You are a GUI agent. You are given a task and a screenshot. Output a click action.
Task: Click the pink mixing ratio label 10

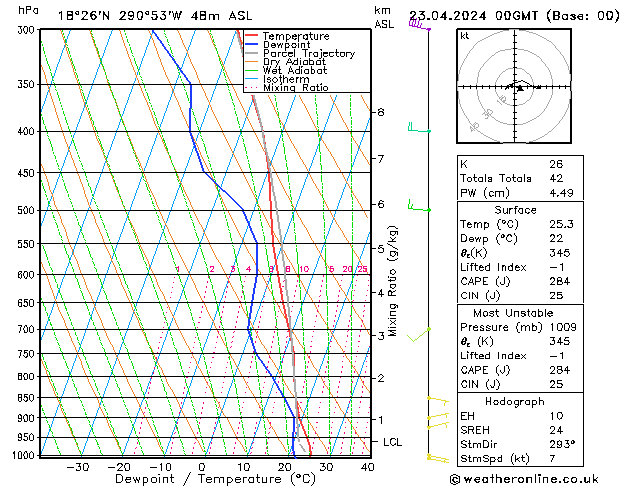point(304,269)
